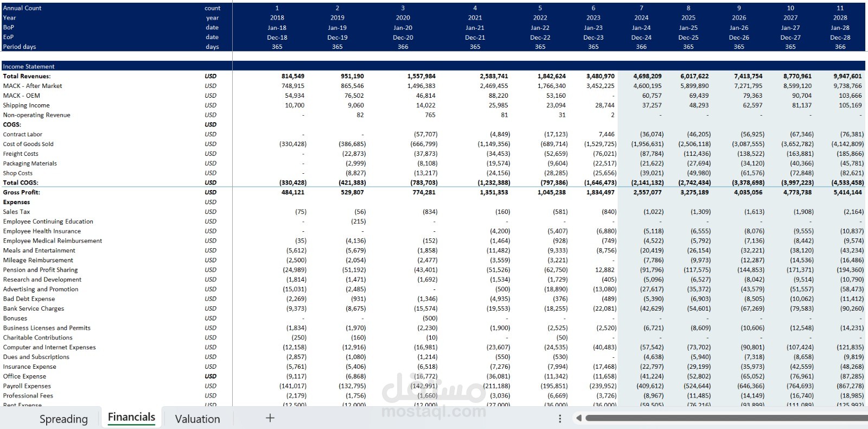This screenshot has height=429, width=868.
Task: Click Employee Medical Reimbursement label
Action: [53, 241]
